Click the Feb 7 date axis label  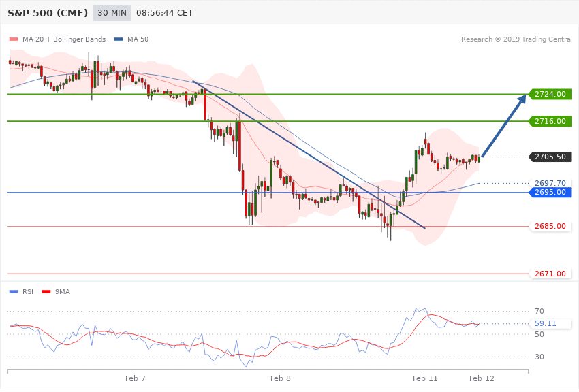coord(136,378)
